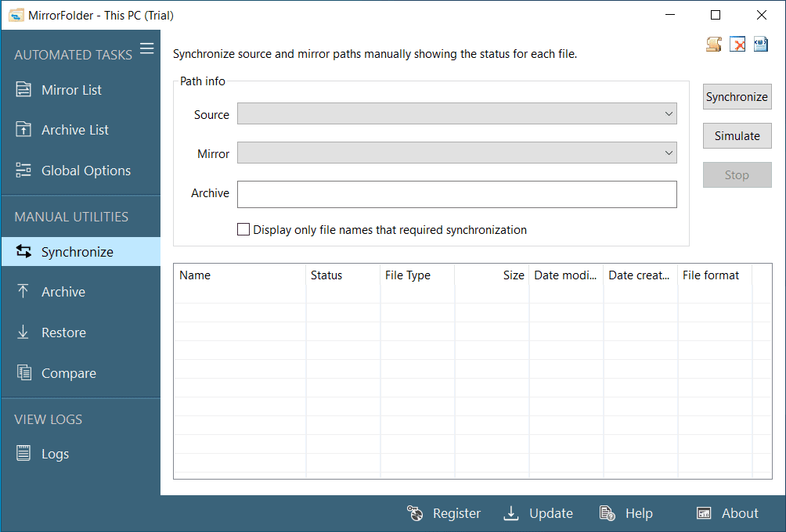Screen dimensions: 786x532
Task: Sort by the Size column header
Action: pyautogui.click(x=492, y=275)
